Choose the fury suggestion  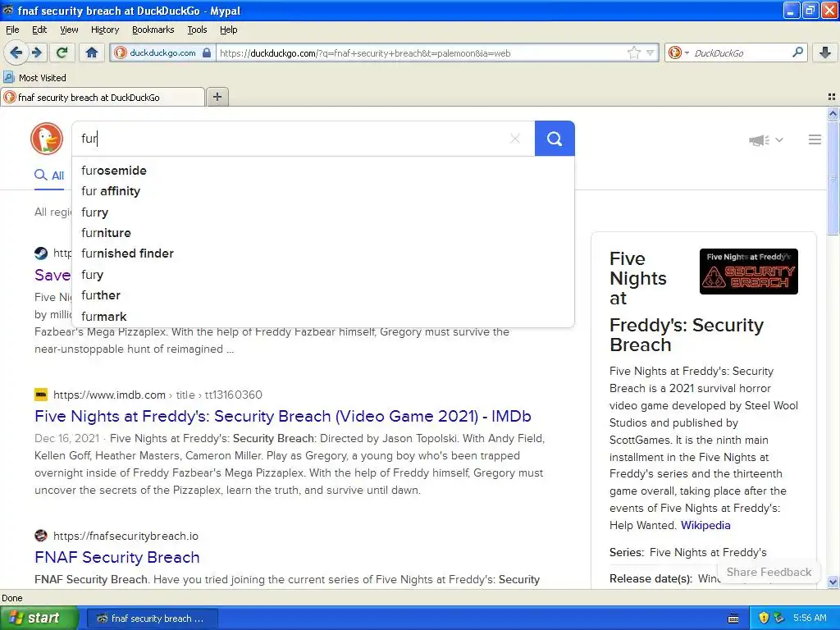(x=323, y=274)
